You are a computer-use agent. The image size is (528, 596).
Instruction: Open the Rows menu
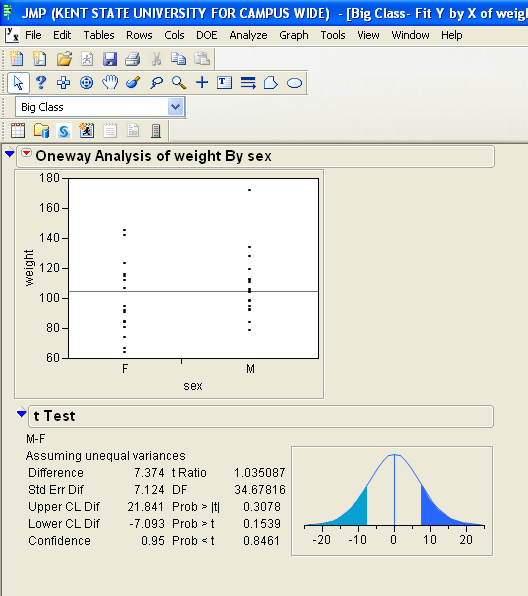(139, 35)
